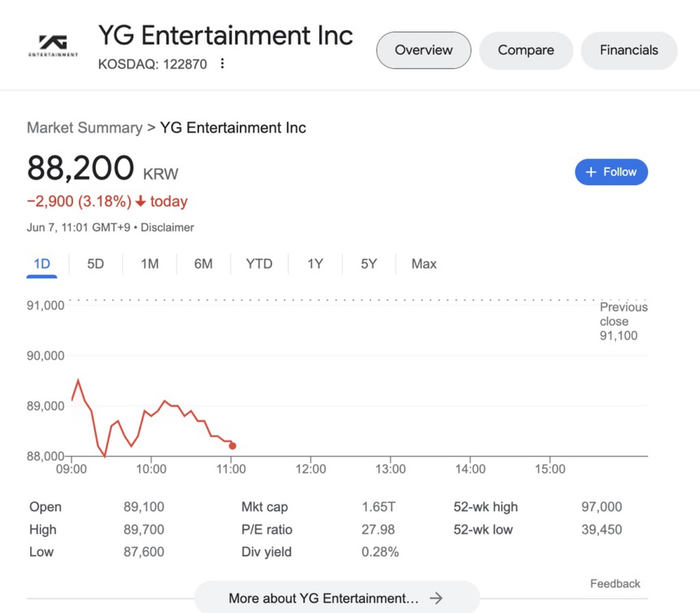Expand More about YG Entertainment
Image resolution: width=700 pixels, height=613 pixels.
pos(324,598)
